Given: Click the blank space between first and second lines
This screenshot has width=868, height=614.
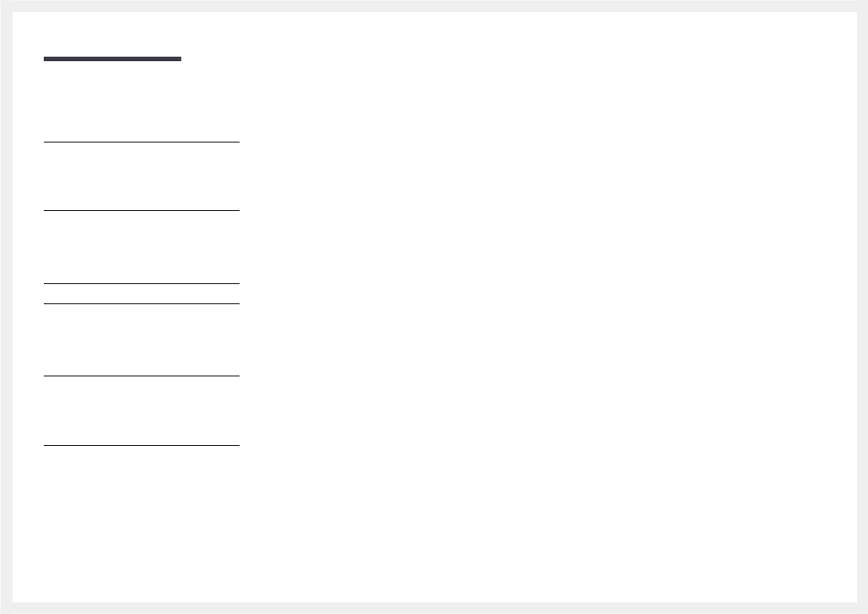Looking at the screenshot, I should pos(142,176).
